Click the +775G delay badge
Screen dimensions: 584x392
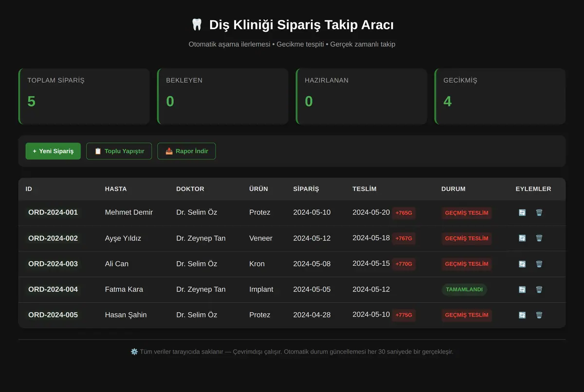pos(404,315)
